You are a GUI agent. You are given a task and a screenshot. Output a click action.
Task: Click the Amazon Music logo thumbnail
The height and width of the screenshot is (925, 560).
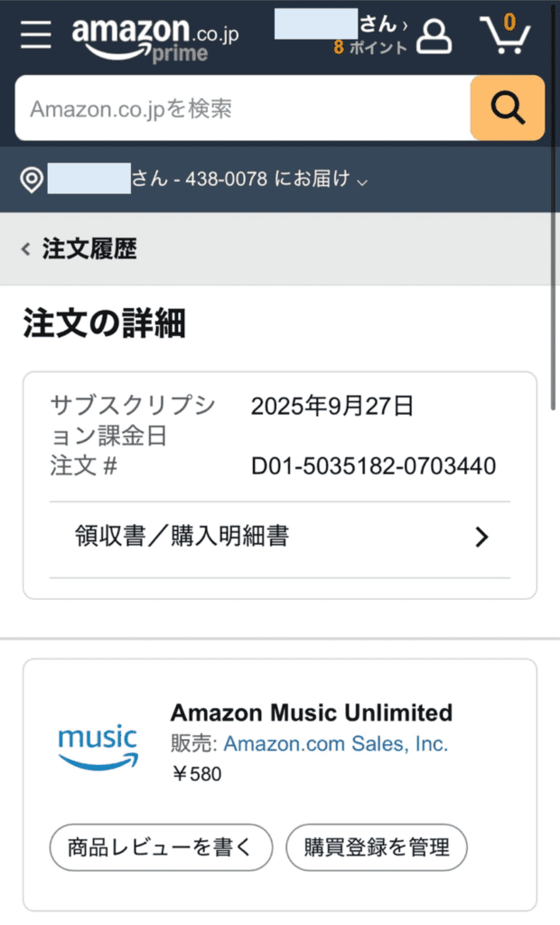coord(98,746)
